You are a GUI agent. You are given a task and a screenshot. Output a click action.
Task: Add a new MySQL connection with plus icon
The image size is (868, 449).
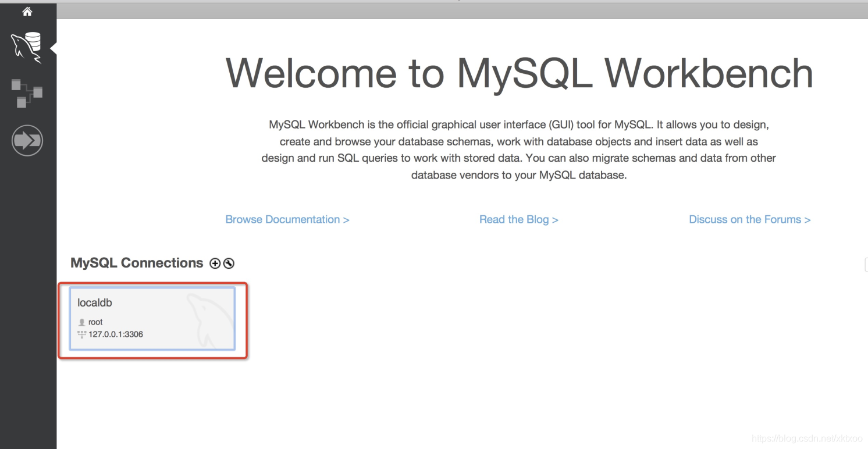(x=215, y=263)
